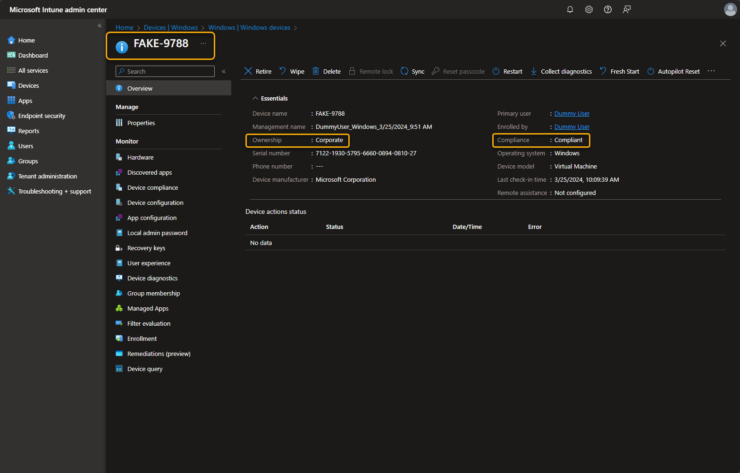This screenshot has height=473, width=740.
Task: Collapse the Essentials section
Action: tap(256, 98)
